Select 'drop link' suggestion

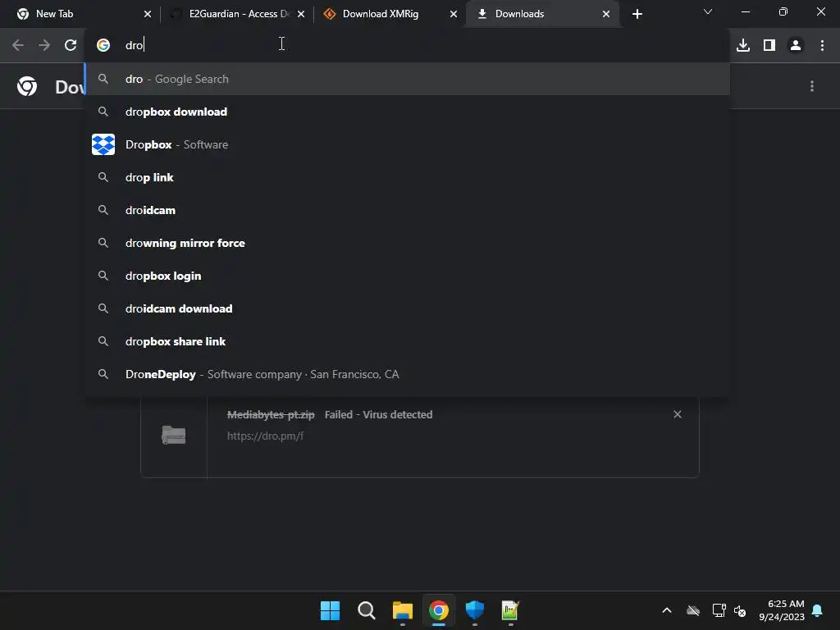[x=407, y=177]
